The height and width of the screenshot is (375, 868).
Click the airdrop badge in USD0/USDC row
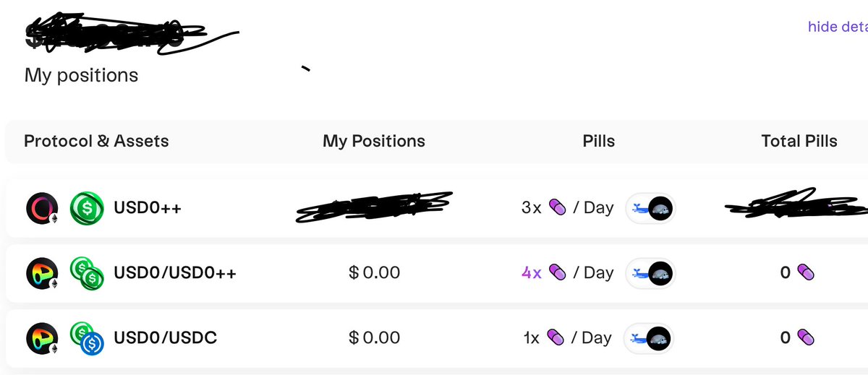650,338
